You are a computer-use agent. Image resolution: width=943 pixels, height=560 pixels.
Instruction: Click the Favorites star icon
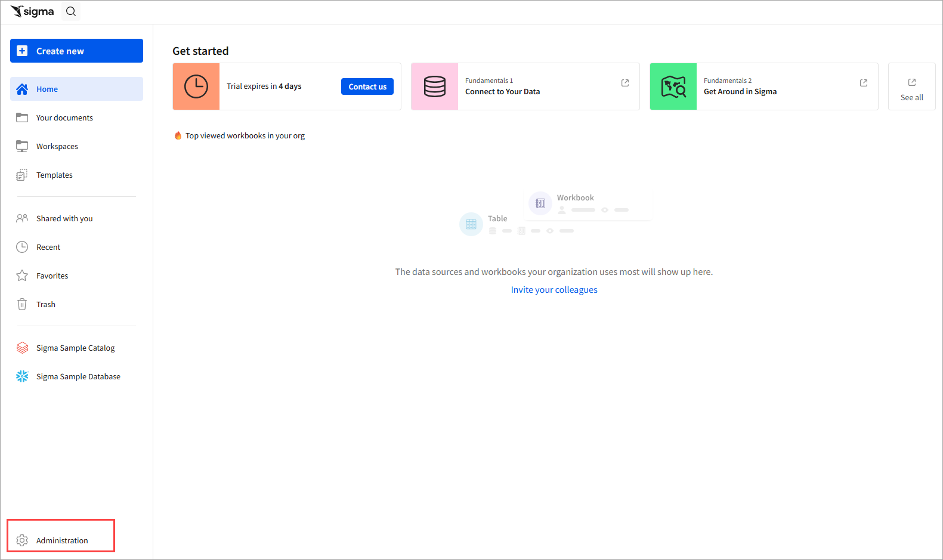click(22, 276)
